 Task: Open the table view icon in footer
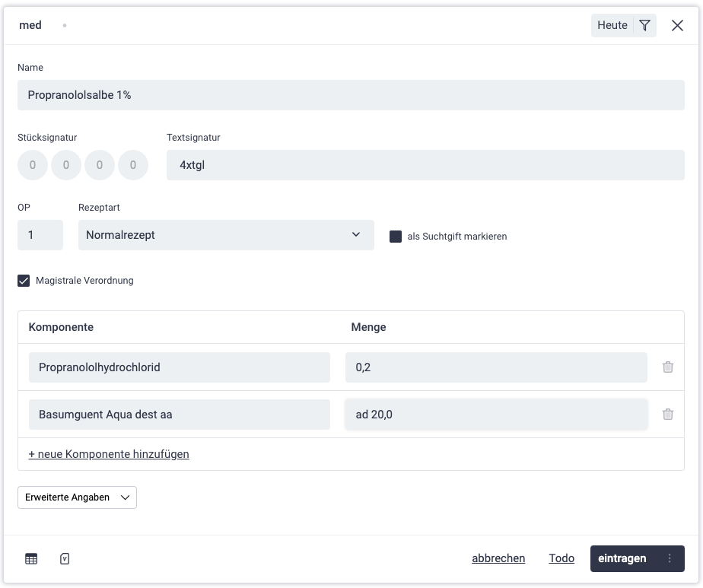(x=31, y=559)
